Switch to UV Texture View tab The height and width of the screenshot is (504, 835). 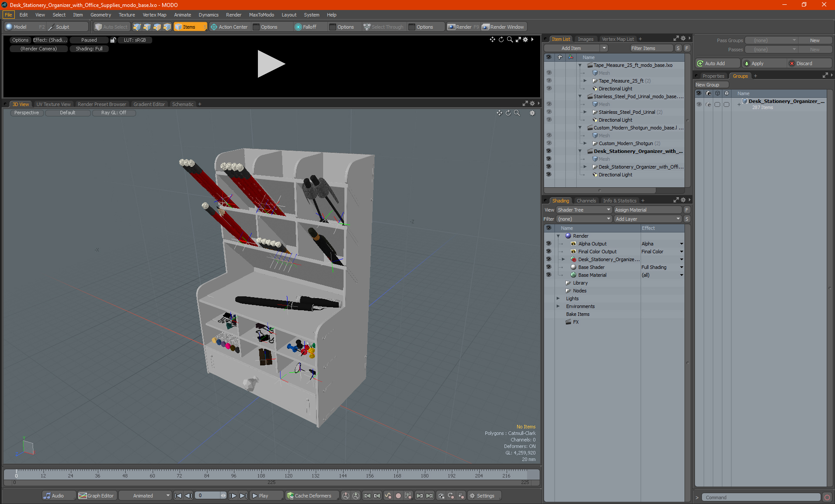click(x=53, y=104)
